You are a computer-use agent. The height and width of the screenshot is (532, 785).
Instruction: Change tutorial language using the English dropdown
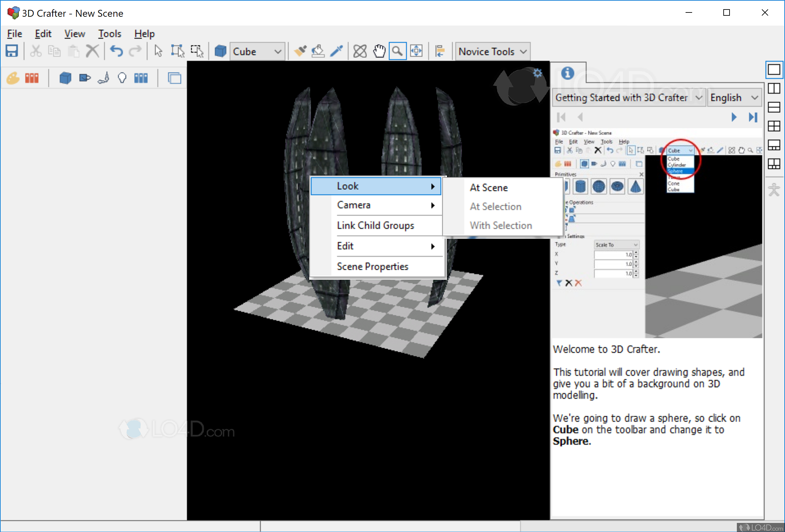[734, 97]
